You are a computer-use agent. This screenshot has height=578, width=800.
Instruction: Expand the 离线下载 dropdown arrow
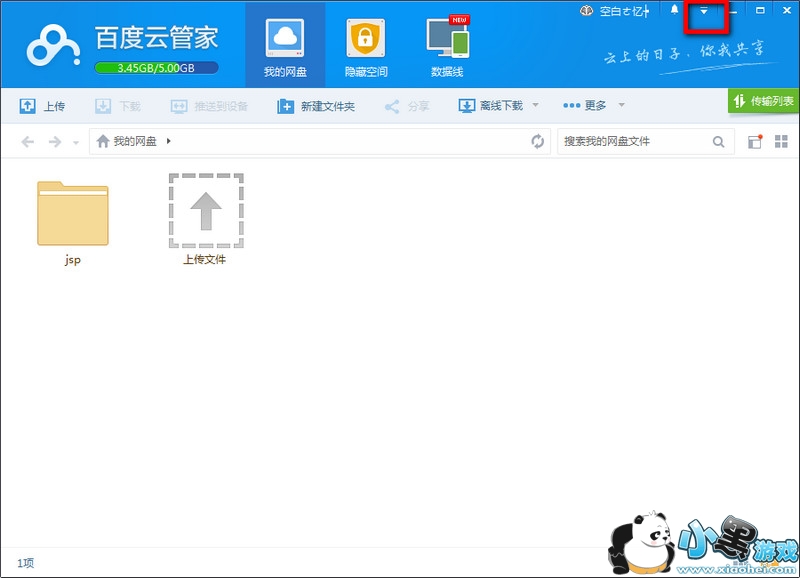click(x=535, y=105)
